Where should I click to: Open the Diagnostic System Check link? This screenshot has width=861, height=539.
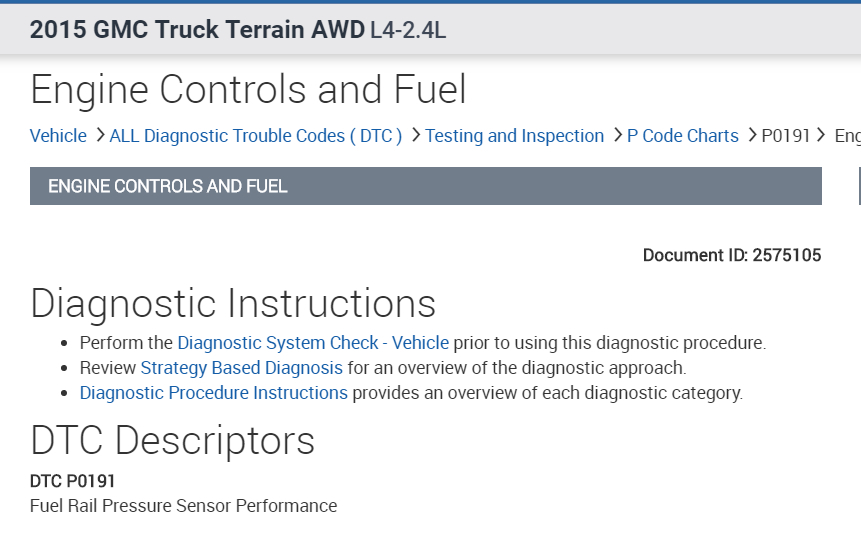pyautogui.click(x=278, y=343)
